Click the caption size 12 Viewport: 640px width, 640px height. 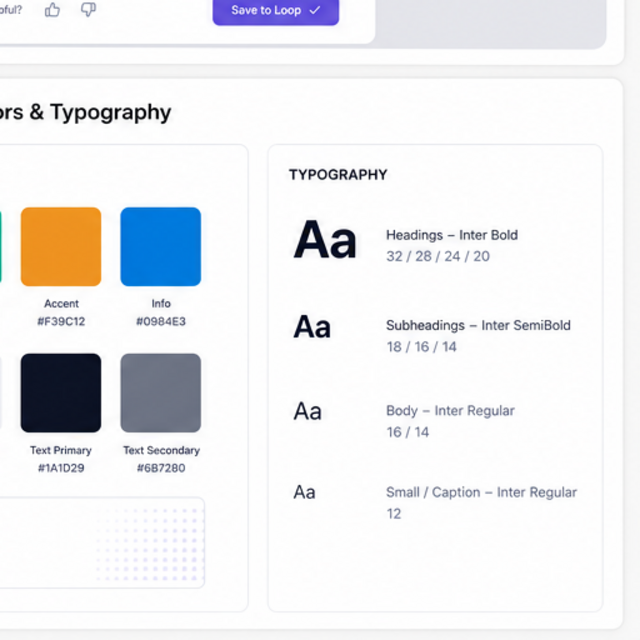click(x=394, y=514)
